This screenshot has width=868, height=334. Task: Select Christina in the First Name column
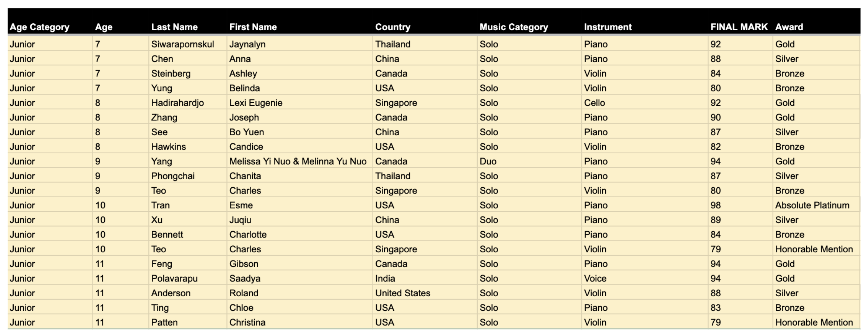tap(300, 322)
